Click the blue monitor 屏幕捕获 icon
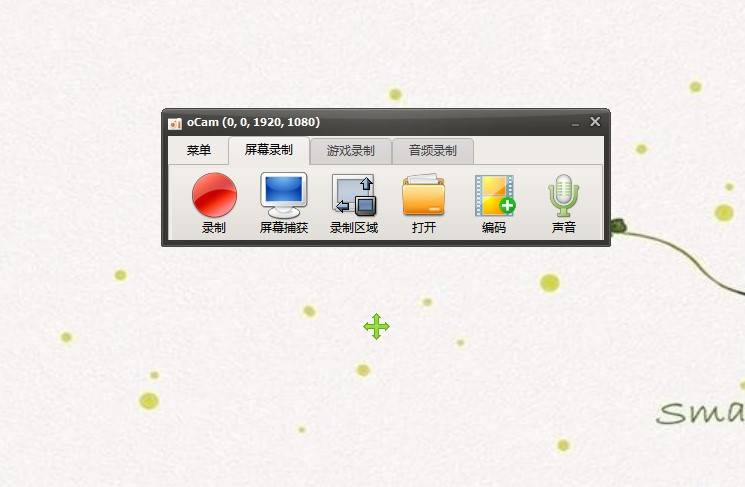 (284, 195)
